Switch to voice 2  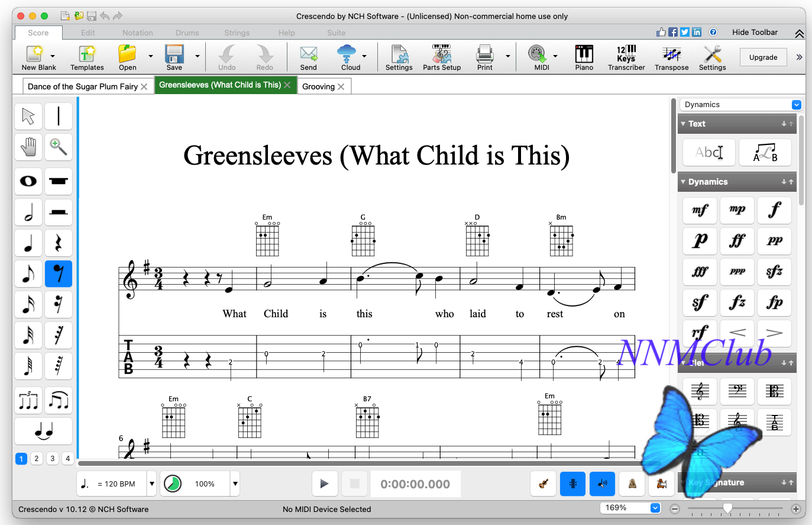point(37,459)
